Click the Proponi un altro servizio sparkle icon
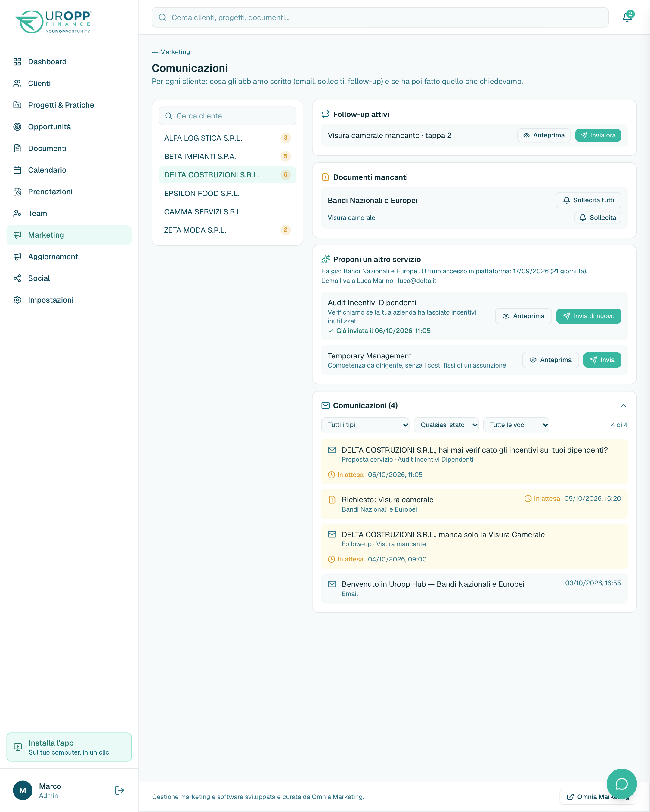This screenshot has width=650, height=812. (x=325, y=260)
